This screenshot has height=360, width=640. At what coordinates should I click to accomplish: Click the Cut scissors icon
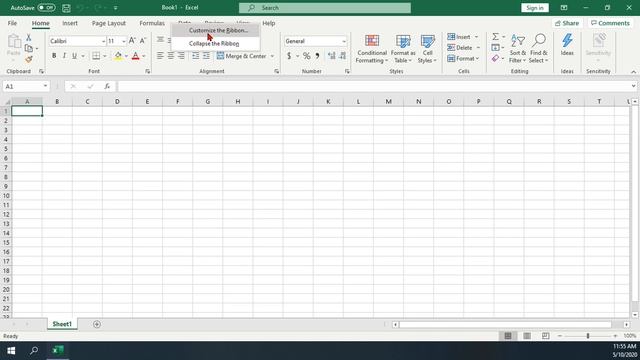[29, 38]
